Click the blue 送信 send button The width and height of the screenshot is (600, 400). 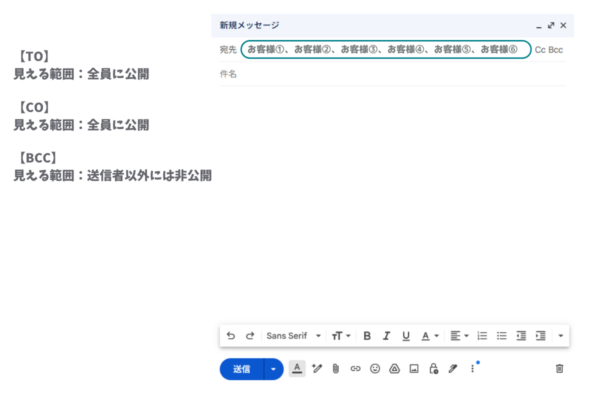point(241,369)
